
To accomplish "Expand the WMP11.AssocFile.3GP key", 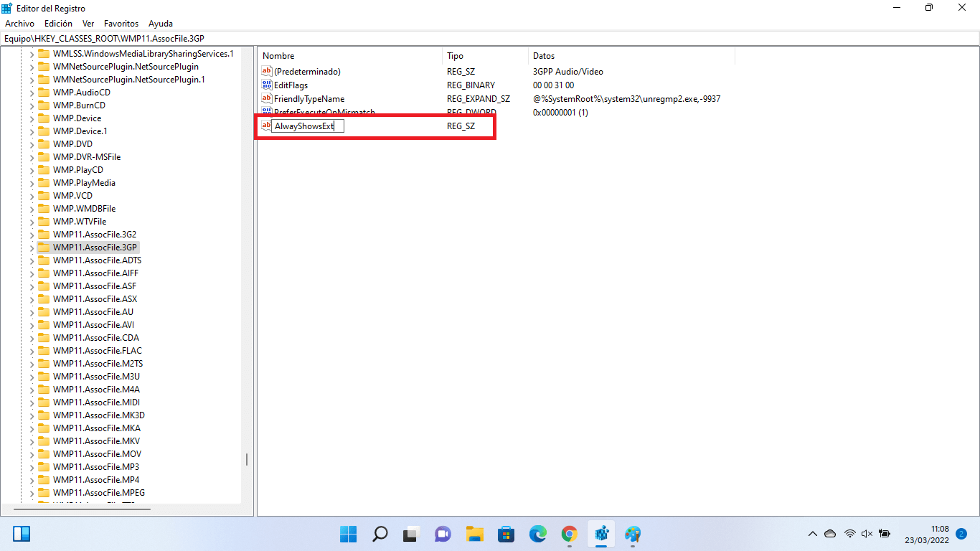I will (x=32, y=248).
